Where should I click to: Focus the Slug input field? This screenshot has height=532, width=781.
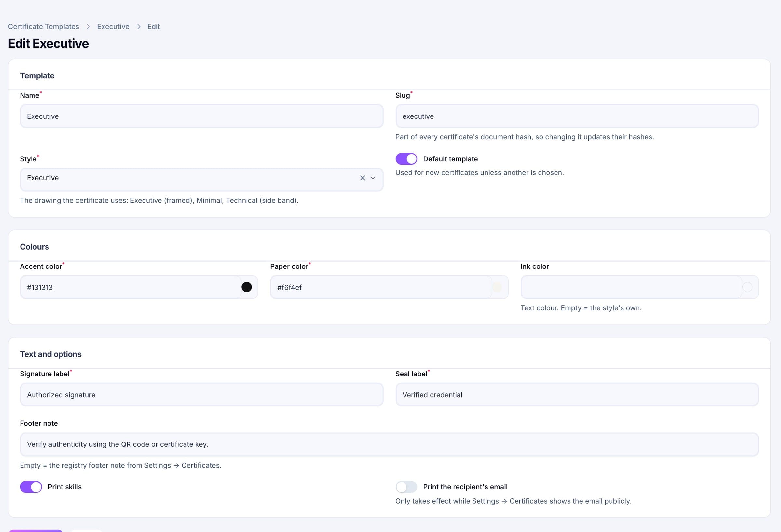pos(577,116)
